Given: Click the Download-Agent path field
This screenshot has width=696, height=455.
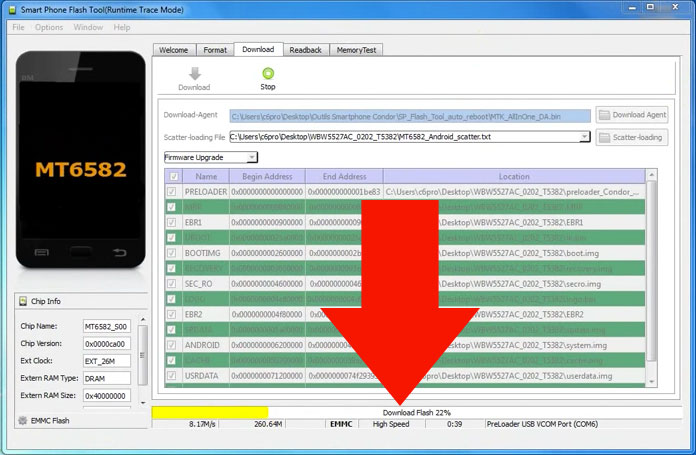Looking at the screenshot, I should click(x=410, y=116).
